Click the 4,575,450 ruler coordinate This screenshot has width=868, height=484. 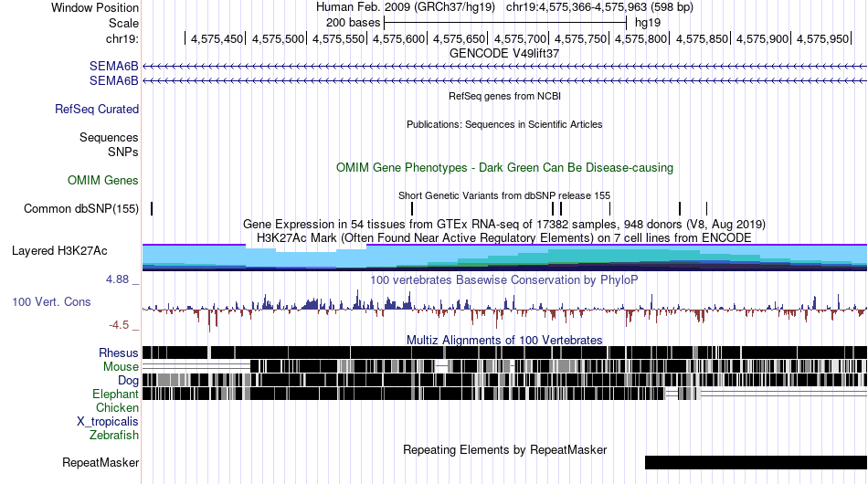pyautogui.click(x=217, y=38)
